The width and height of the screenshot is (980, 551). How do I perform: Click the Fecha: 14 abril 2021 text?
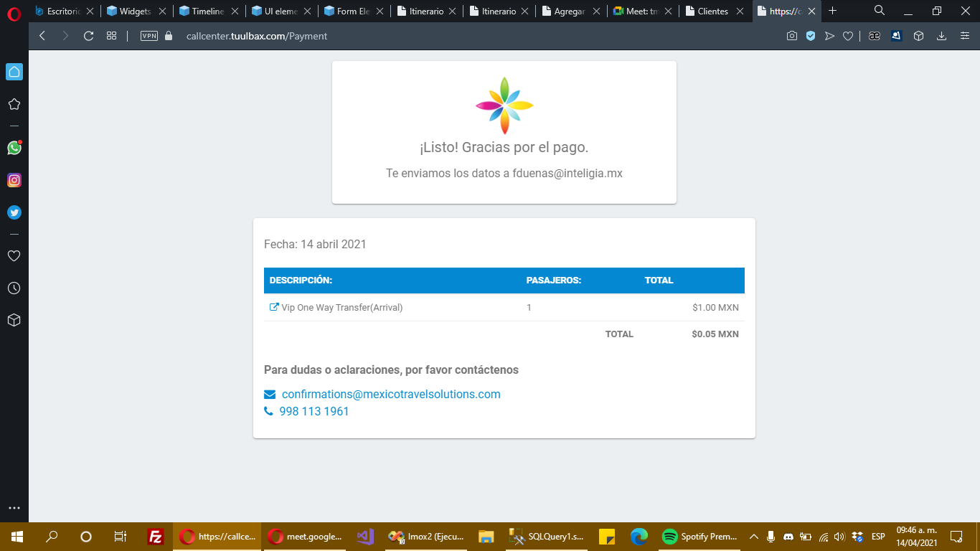[315, 244]
